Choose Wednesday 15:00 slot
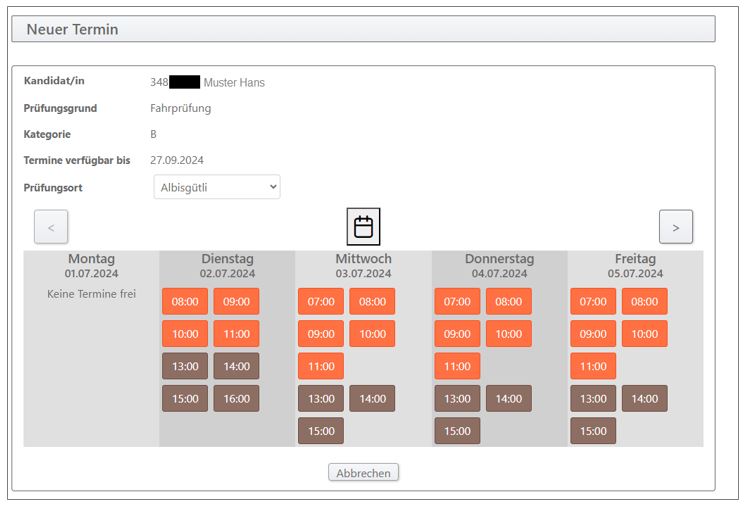Screen dimensions: 747x508 point(320,431)
